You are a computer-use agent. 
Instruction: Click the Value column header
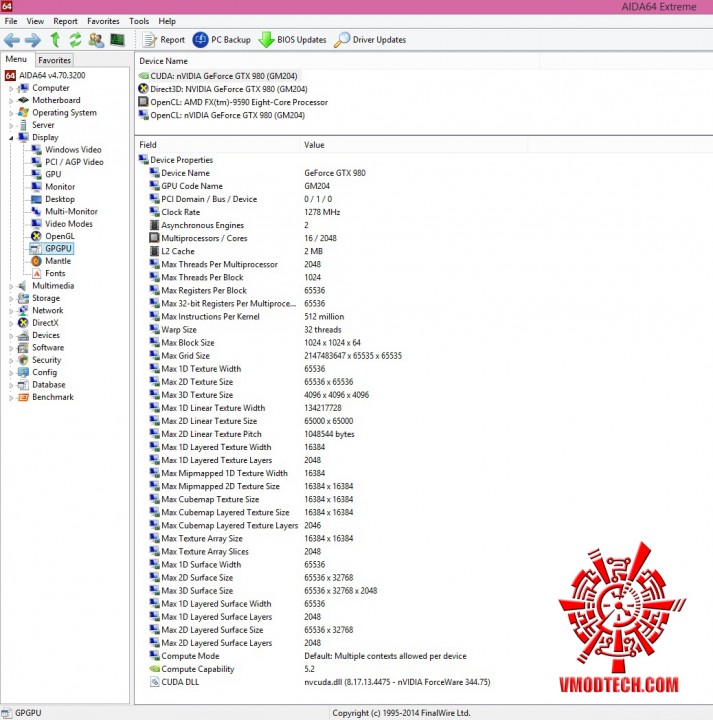point(413,145)
